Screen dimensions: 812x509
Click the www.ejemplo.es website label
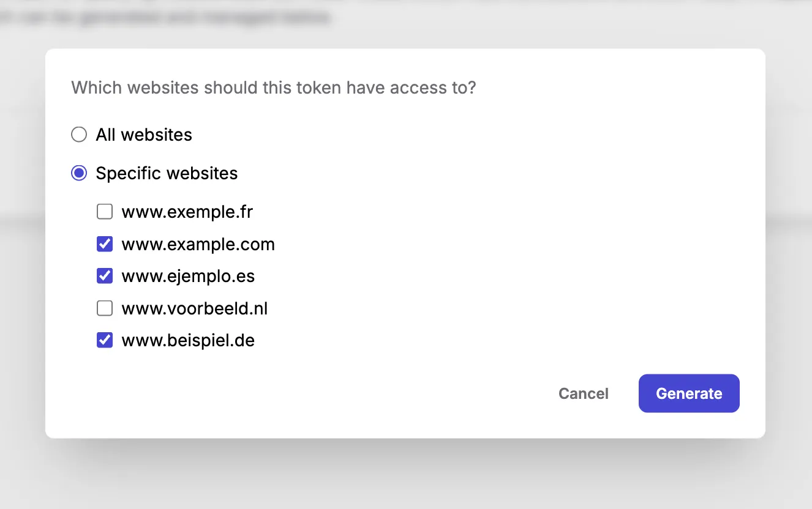(188, 276)
